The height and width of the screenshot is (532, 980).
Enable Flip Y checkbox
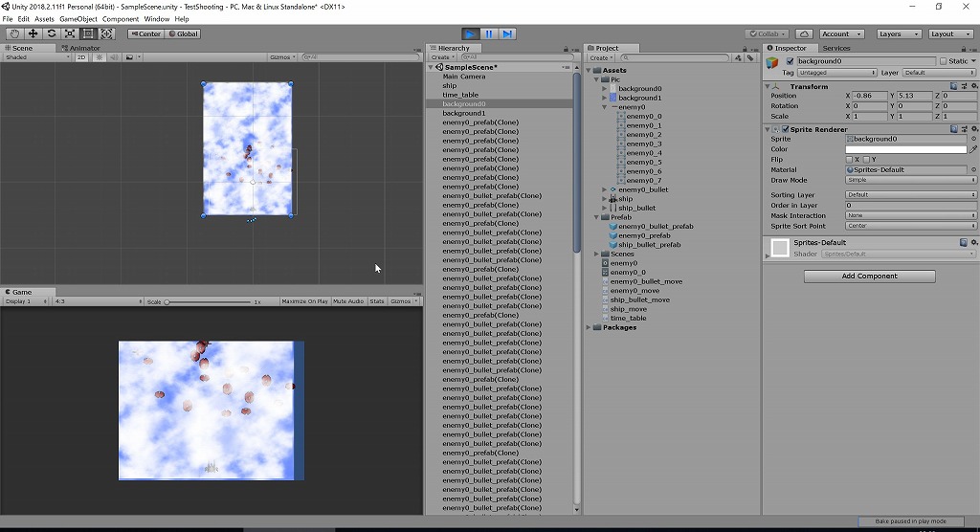[865, 160]
